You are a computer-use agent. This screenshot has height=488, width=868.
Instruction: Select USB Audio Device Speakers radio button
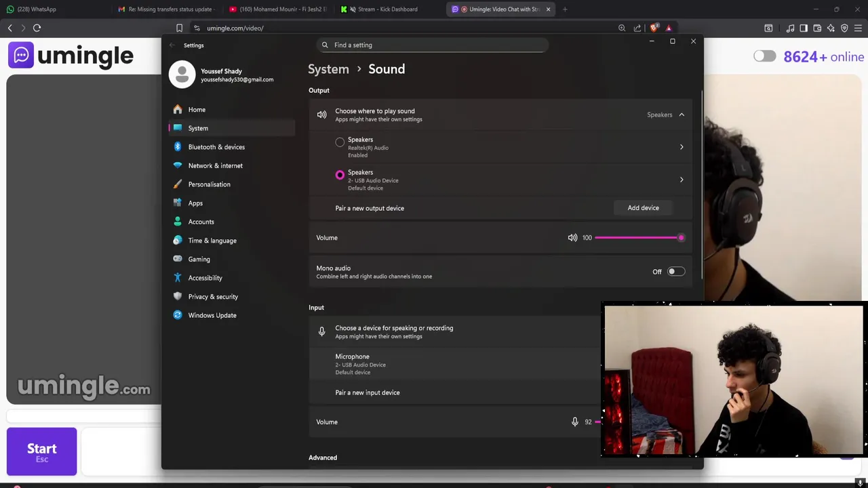[340, 175]
